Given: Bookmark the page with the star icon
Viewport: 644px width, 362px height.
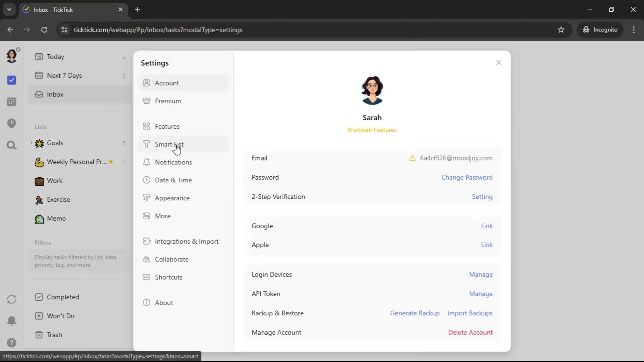Looking at the screenshot, I should click(x=561, y=30).
